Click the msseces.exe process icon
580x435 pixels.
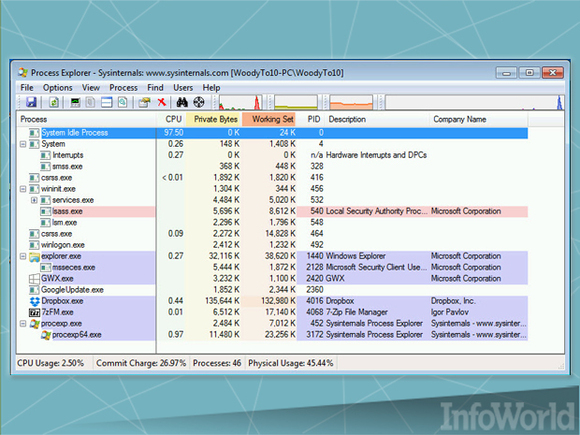click(45, 267)
